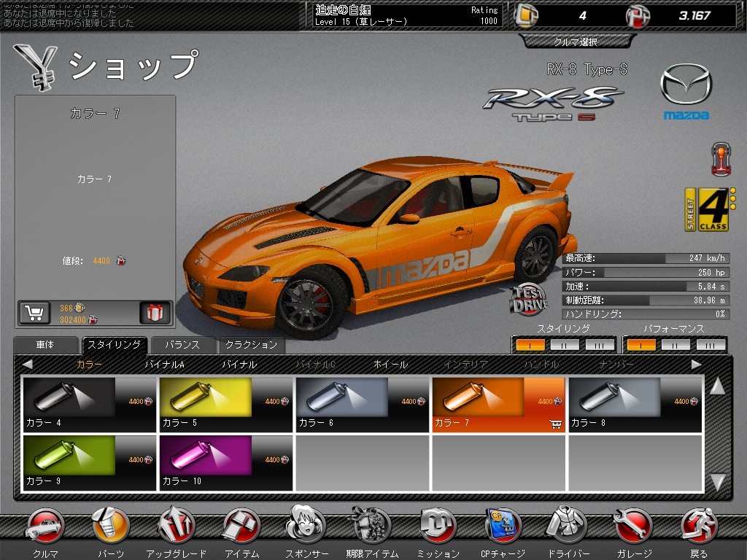Select styling level II
This screenshot has height=560, width=747.
pyautogui.click(x=565, y=345)
